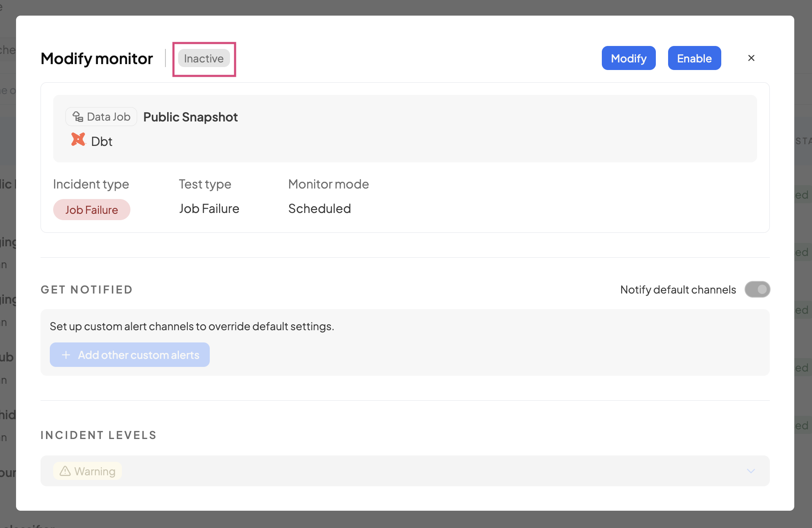The image size is (812, 528).
Task: Click the Scheduled monitor mode value
Action: [x=319, y=209]
